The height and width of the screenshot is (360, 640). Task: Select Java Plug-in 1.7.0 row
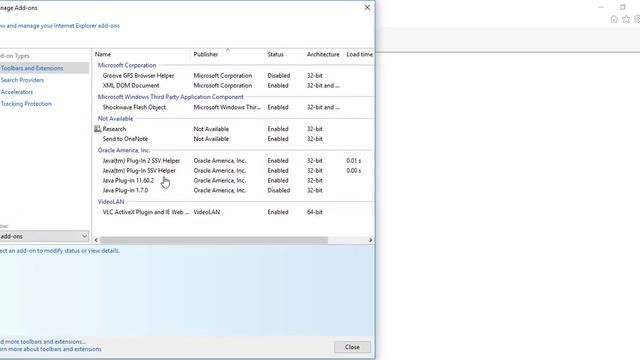233,190
